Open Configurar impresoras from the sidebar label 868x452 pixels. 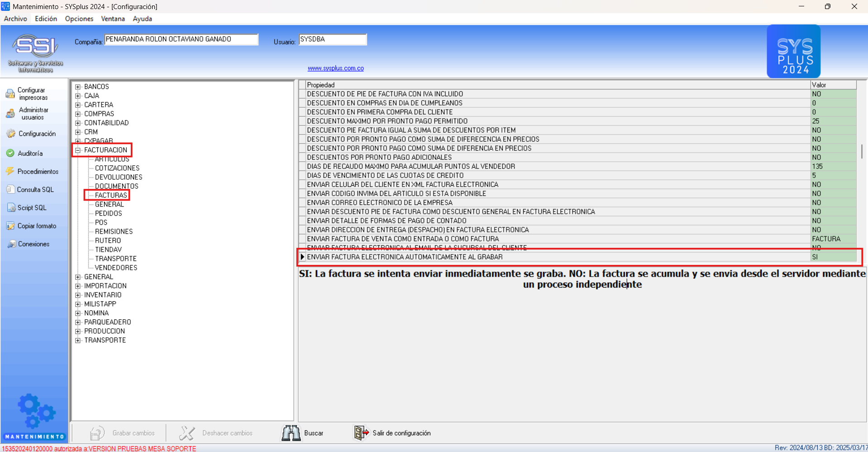pos(32,94)
